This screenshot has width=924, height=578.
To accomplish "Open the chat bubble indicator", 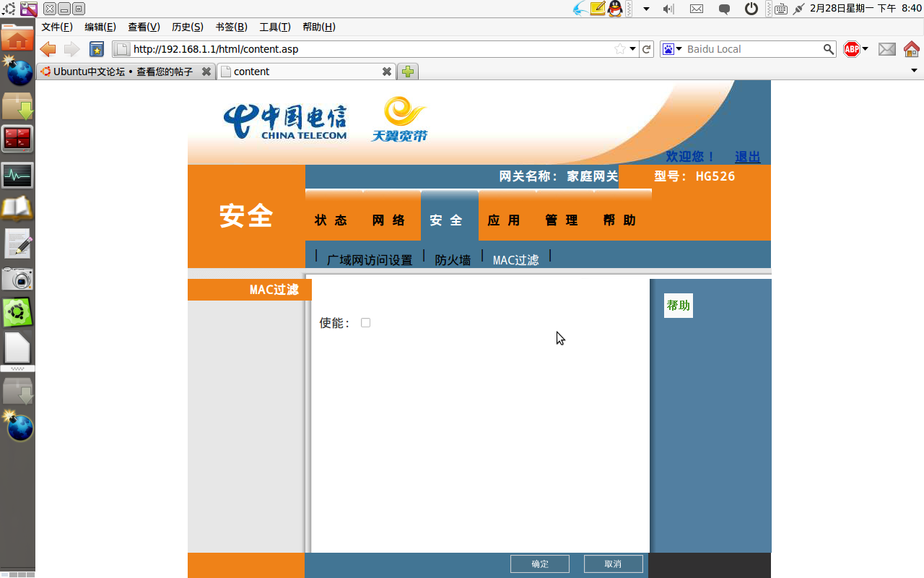I will click(x=724, y=9).
